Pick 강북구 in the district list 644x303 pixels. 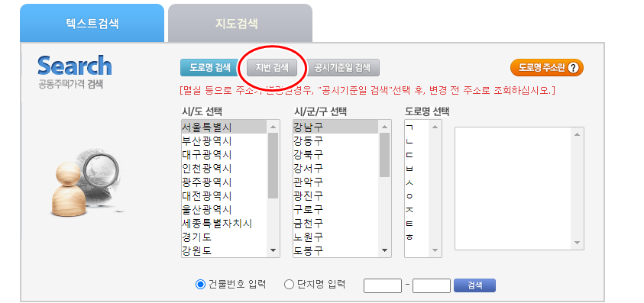click(336, 154)
